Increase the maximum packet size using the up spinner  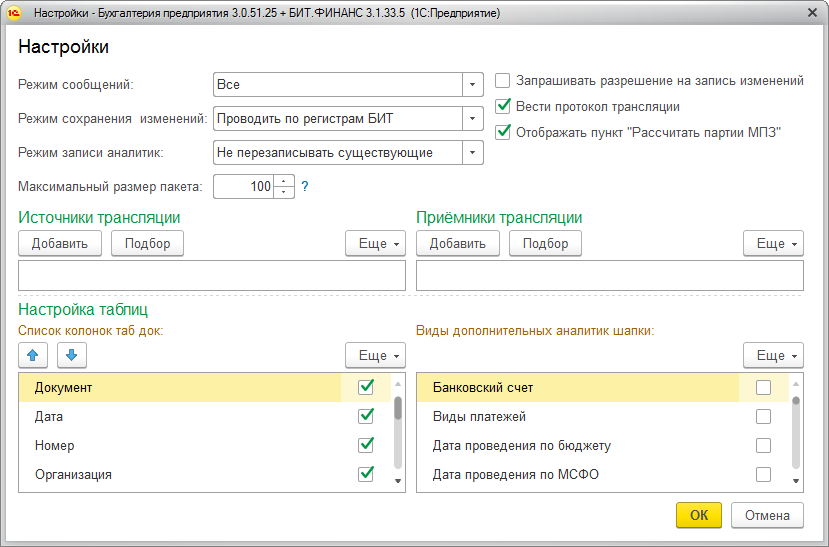(284, 181)
